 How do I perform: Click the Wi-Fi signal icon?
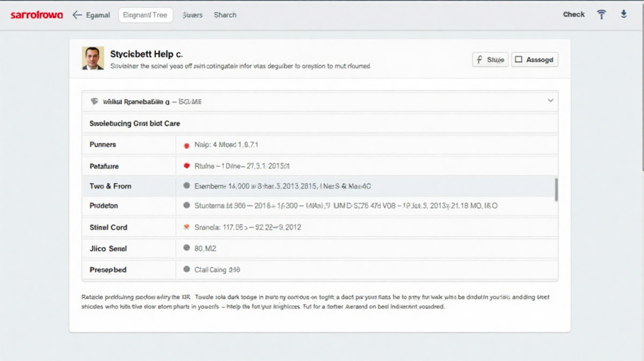point(602,15)
